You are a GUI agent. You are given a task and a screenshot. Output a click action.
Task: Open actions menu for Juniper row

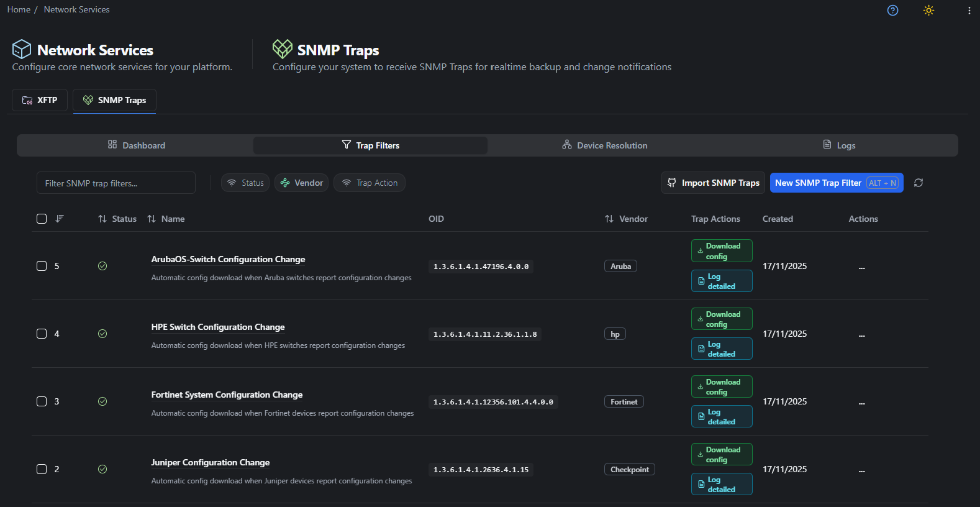tap(862, 471)
